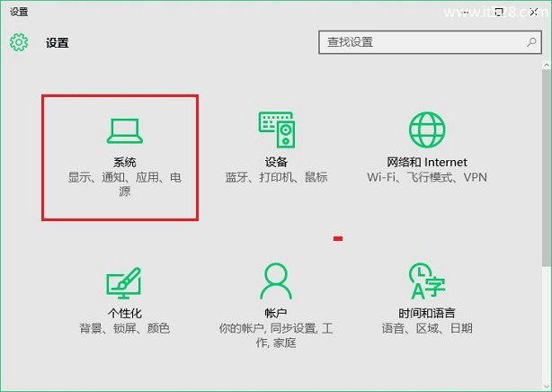Image resolution: width=552 pixels, height=392 pixels.
Task: Click the 网络和 Internet title
Action: [427, 163]
